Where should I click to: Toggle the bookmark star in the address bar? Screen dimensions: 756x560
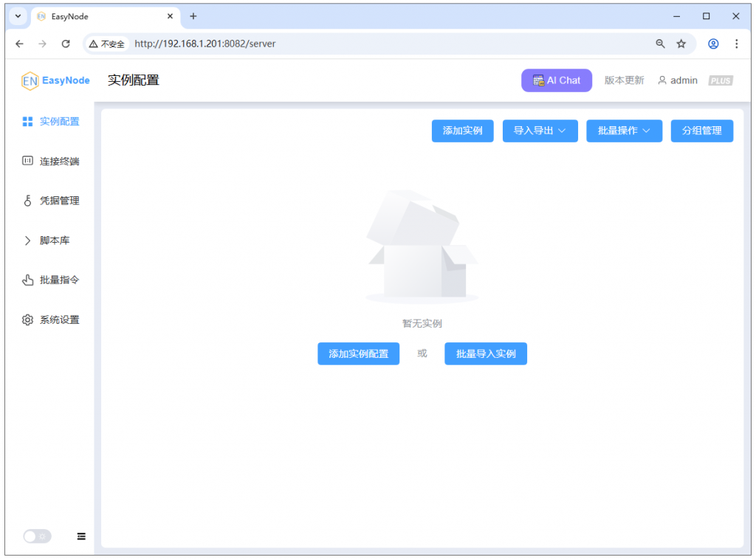680,44
